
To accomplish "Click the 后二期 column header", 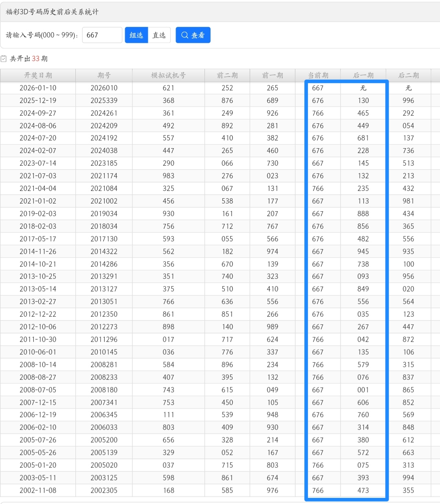I will 408,75.
